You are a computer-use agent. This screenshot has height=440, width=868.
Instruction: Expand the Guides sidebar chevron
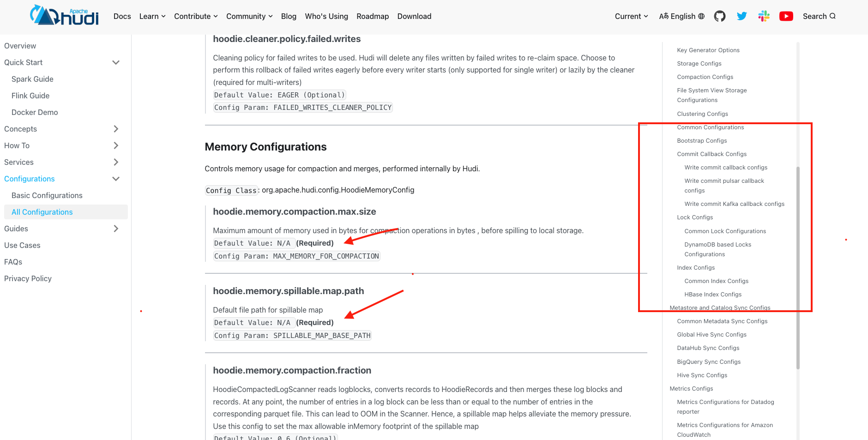tap(116, 229)
